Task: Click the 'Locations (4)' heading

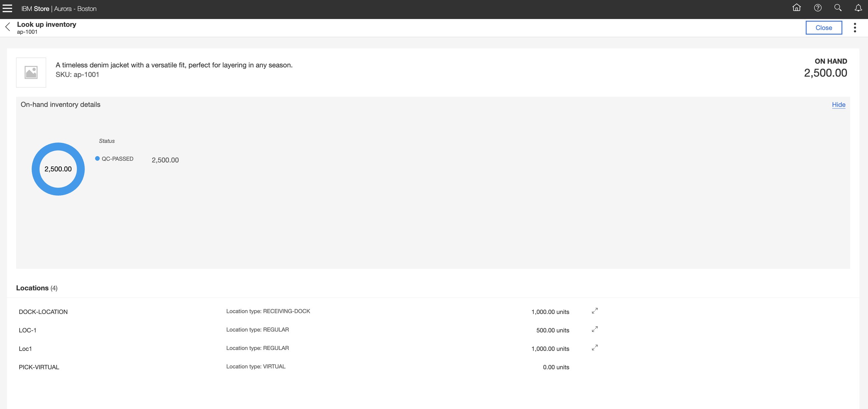Action: (37, 288)
